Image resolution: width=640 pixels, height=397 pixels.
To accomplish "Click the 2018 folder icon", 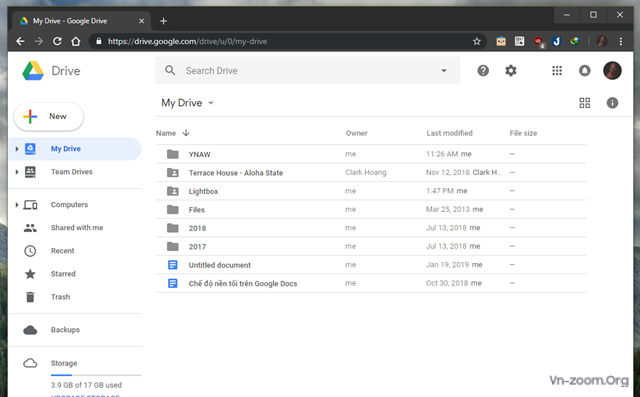I will 173,228.
